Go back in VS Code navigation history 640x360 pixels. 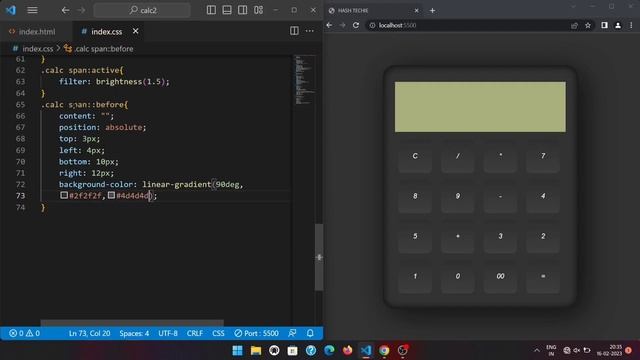click(x=65, y=10)
